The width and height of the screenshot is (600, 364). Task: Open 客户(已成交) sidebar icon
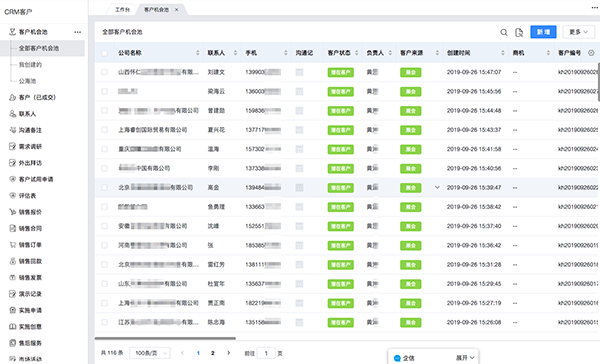click(13, 98)
